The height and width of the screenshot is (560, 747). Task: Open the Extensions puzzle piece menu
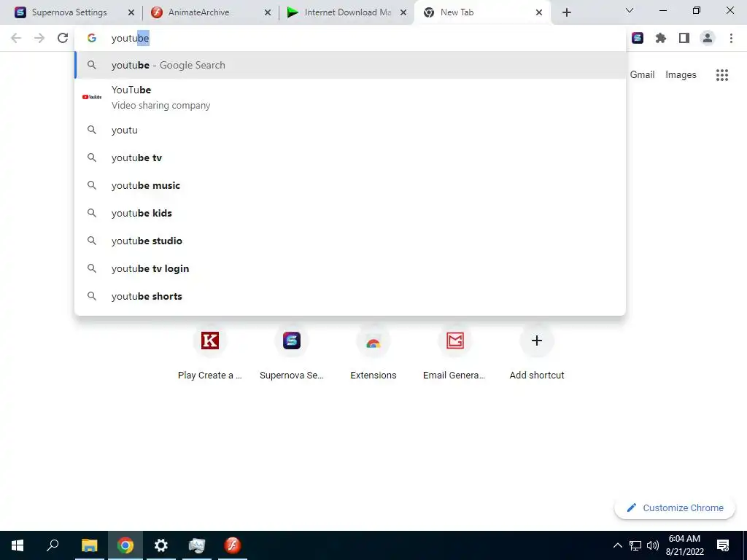(661, 38)
